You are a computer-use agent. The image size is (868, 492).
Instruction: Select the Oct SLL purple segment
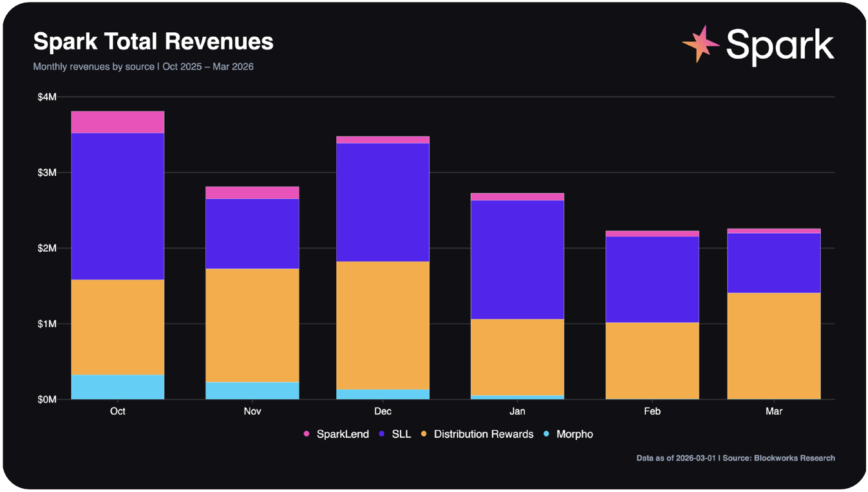[x=118, y=206]
